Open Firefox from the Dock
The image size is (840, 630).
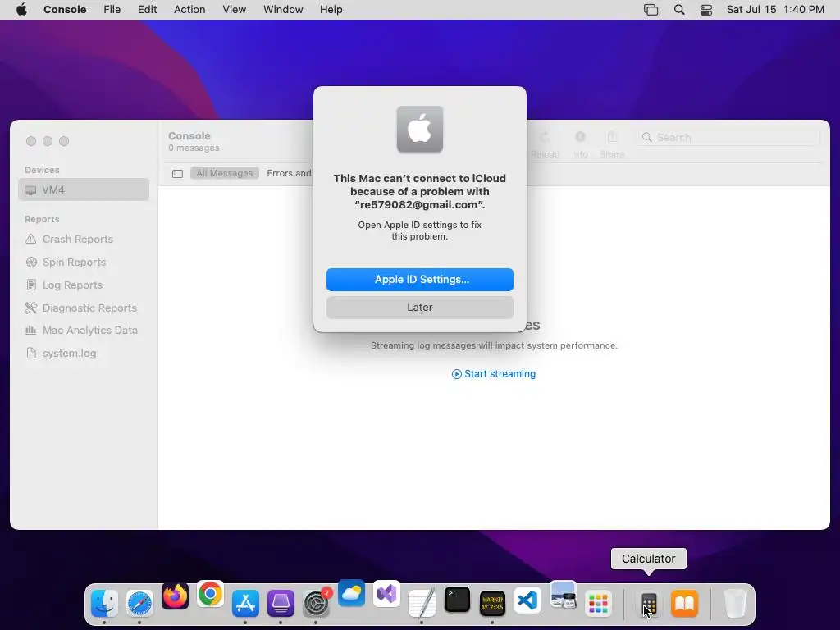pyautogui.click(x=176, y=596)
